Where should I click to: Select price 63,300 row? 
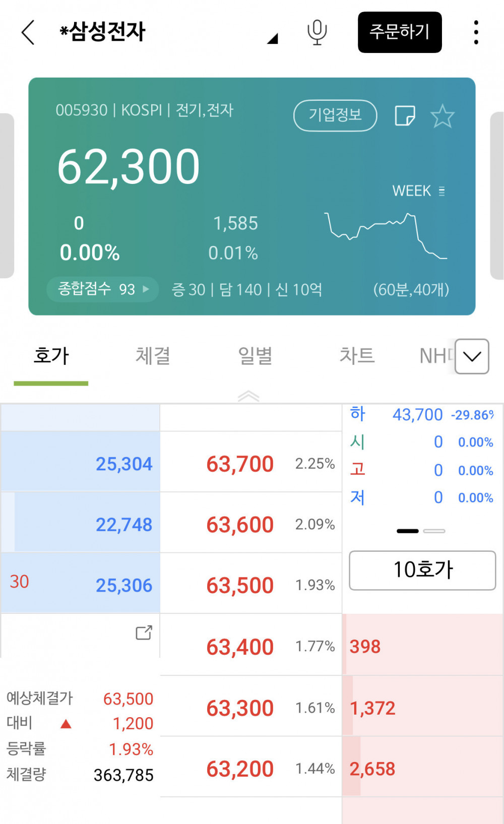click(x=251, y=707)
